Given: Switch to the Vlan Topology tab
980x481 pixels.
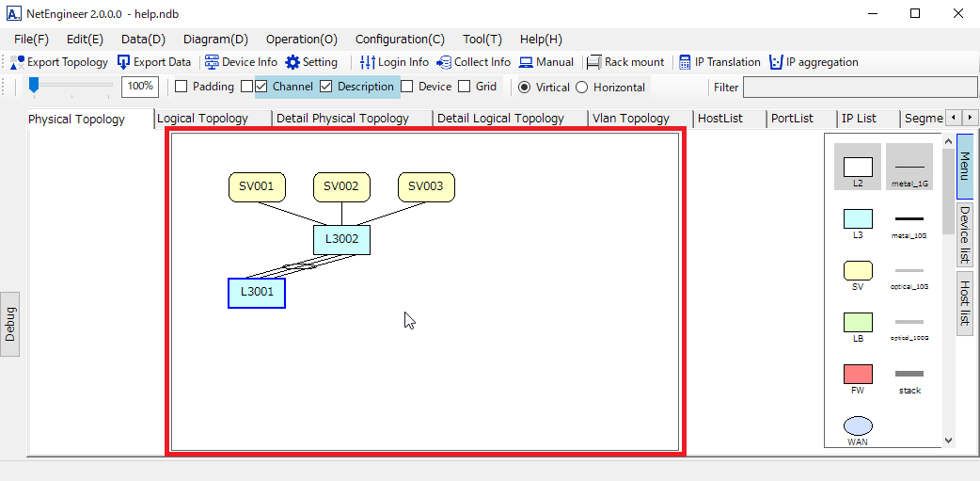Looking at the screenshot, I should [x=630, y=119].
